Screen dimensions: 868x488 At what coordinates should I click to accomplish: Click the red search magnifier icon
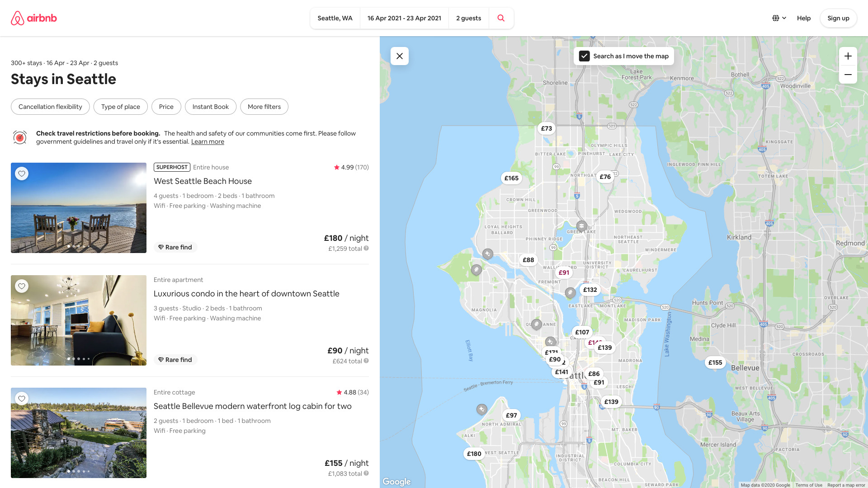(x=501, y=18)
